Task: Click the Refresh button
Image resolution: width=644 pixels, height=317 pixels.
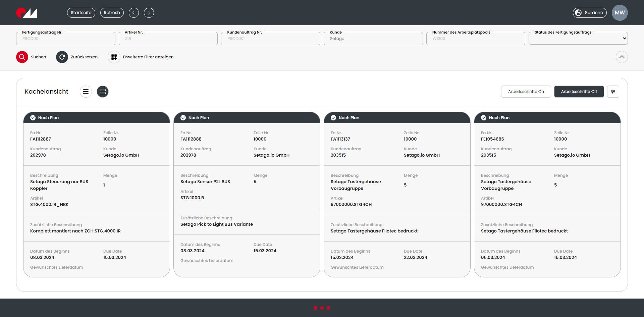Action: [112, 13]
